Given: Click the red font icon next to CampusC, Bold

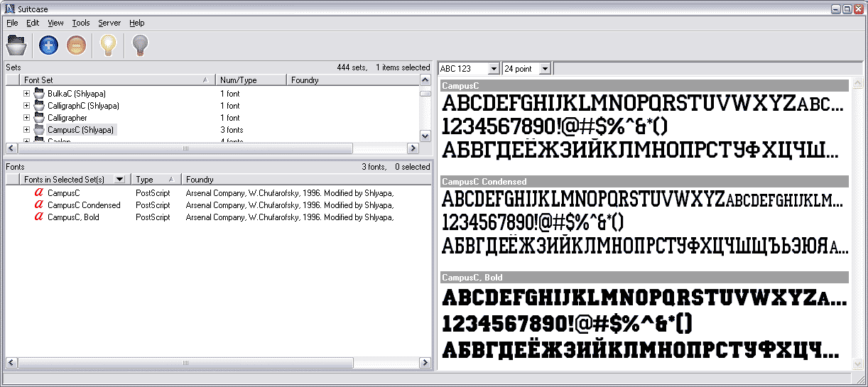Looking at the screenshot, I should [39, 217].
